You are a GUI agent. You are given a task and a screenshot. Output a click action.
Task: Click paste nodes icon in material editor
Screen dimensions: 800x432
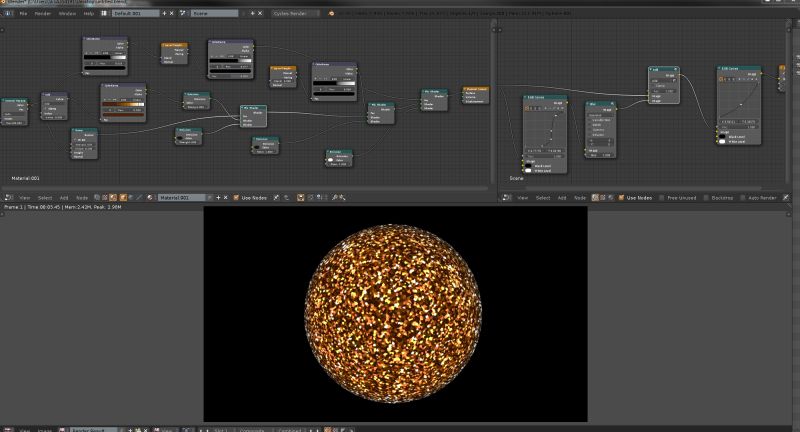341,197
